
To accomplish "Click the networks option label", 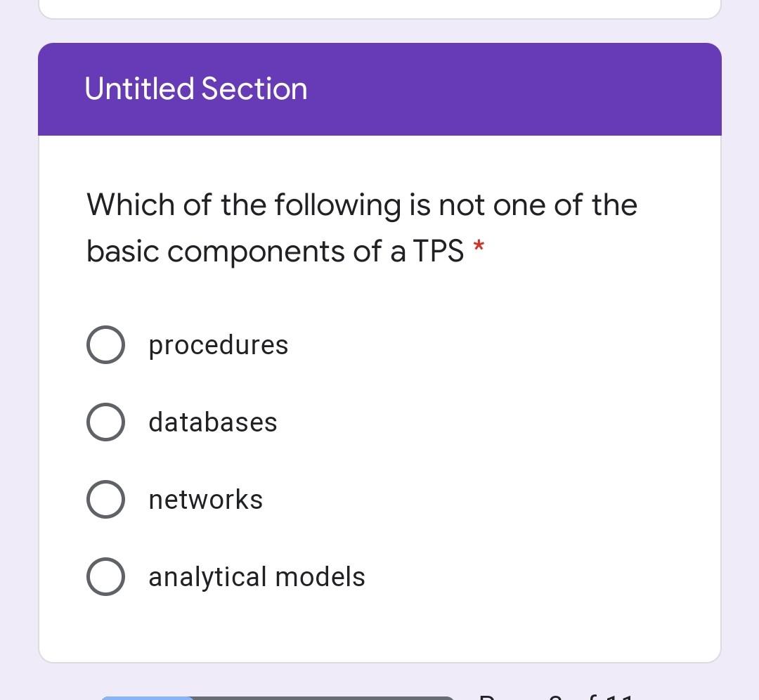I will [x=205, y=499].
